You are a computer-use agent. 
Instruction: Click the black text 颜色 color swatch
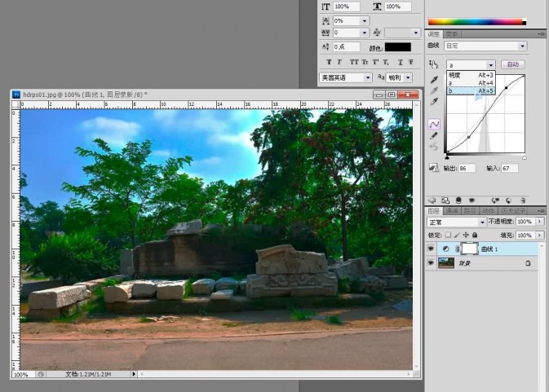coord(398,47)
